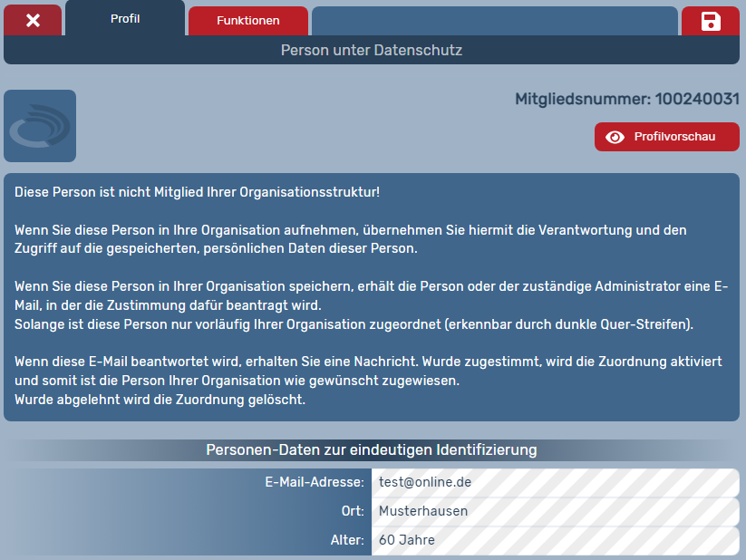
Task: Select the Ort field showing Musterhausen
Action: coord(555,511)
